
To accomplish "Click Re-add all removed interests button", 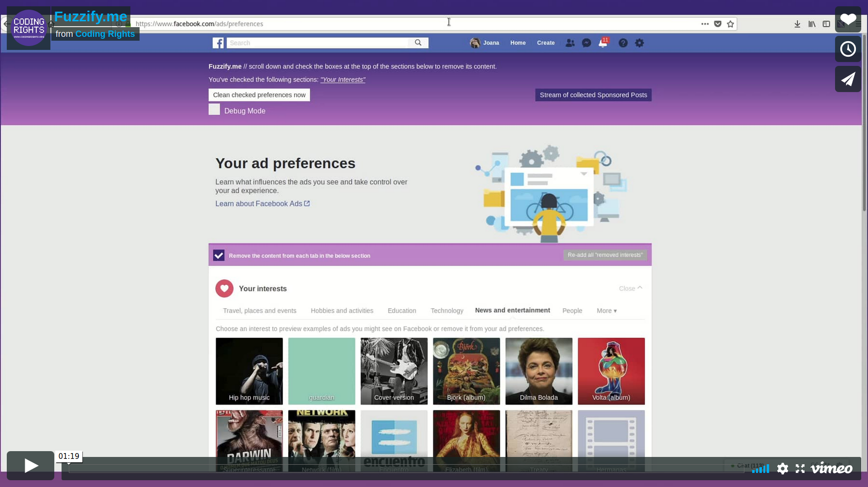I will click(x=605, y=255).
